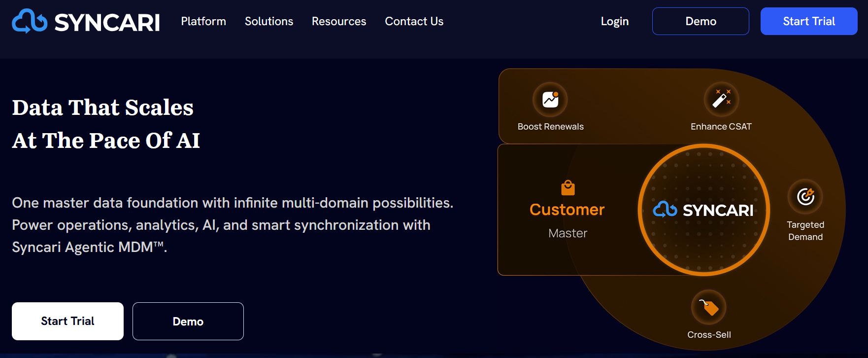The height and width of the screenshot is (358, 868).
Task: Click the Login link
Action: [615, 21]
